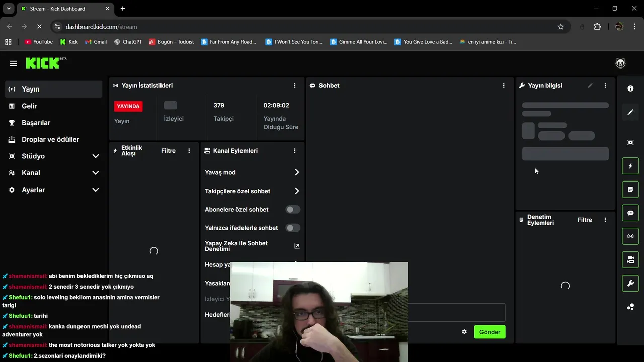Open Droplar ve ödüller in navigation
The image size is (644, 362).
(54, 139)
